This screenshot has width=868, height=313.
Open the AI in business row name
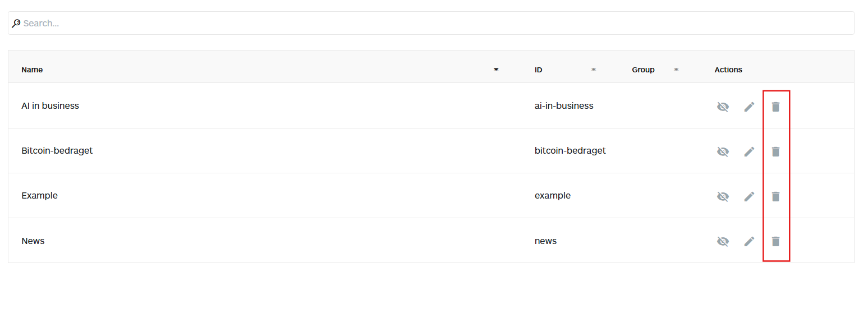[x=50, y=105]
